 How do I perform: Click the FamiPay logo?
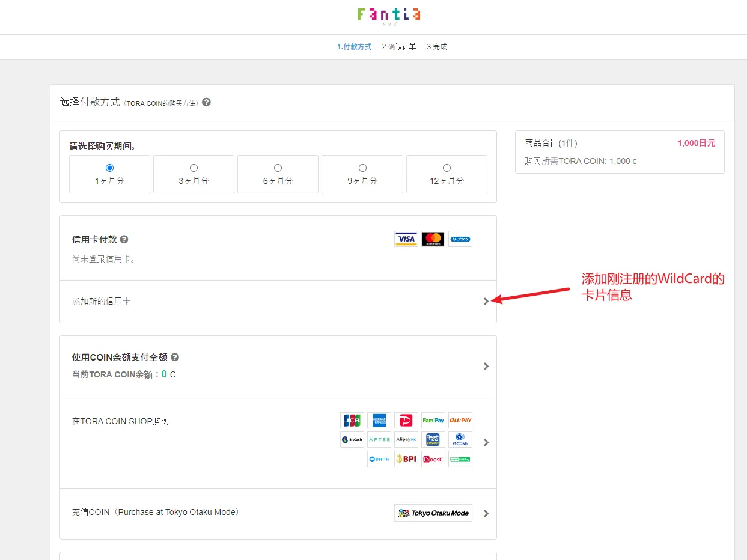click(x=433, y=421)
